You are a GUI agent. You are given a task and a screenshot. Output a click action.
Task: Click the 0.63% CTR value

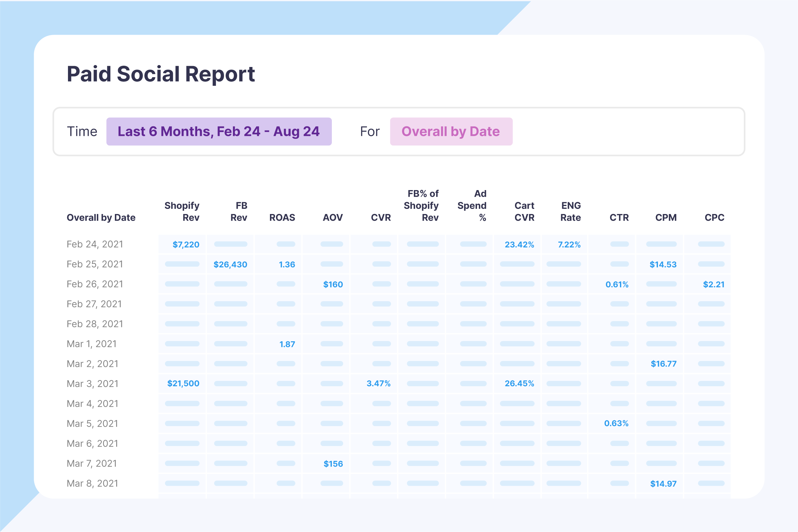(x=616, y=424)
